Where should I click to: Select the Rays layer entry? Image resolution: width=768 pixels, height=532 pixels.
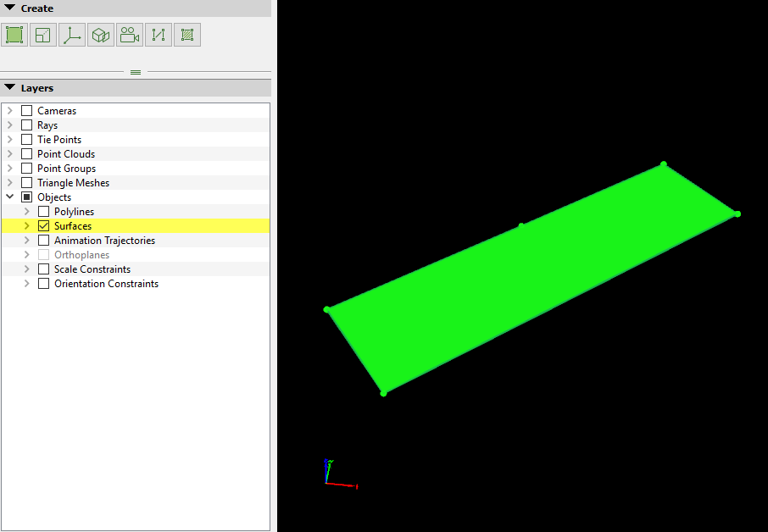coord(49,125)
